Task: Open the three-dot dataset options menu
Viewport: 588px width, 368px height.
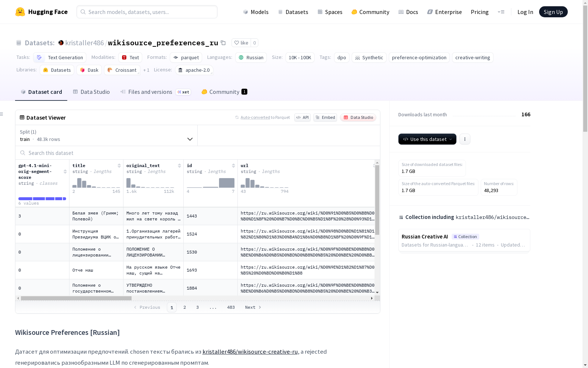Action: [465, 139]
